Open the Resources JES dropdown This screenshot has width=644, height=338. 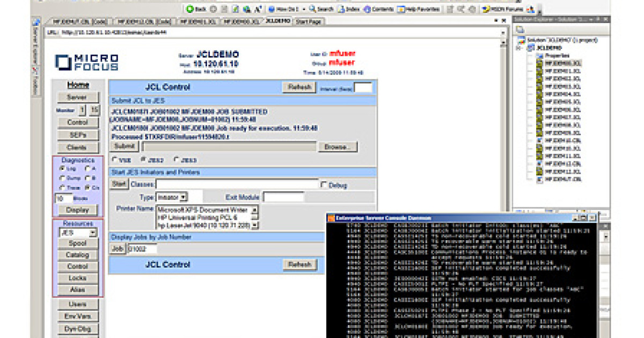click(x=93, y=233)
